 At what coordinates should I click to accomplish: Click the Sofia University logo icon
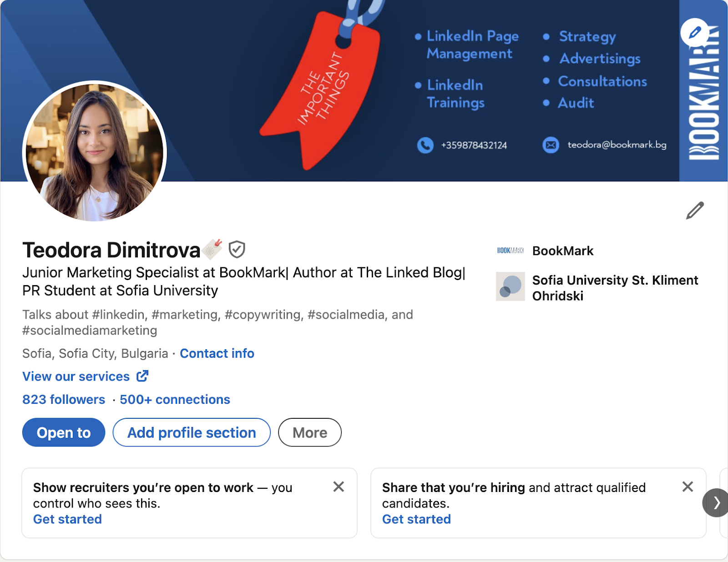(x=510, y=286)
